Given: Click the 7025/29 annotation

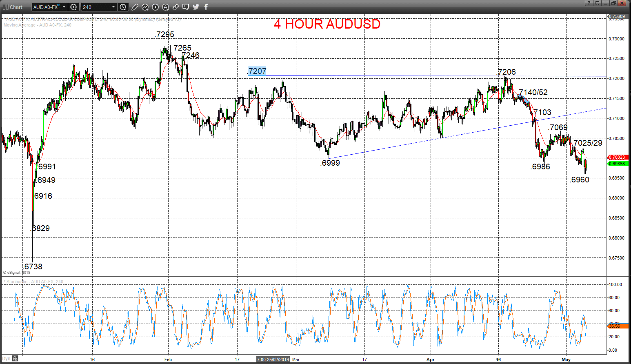Looking at the screenshot, I should (x=588, y=143).
